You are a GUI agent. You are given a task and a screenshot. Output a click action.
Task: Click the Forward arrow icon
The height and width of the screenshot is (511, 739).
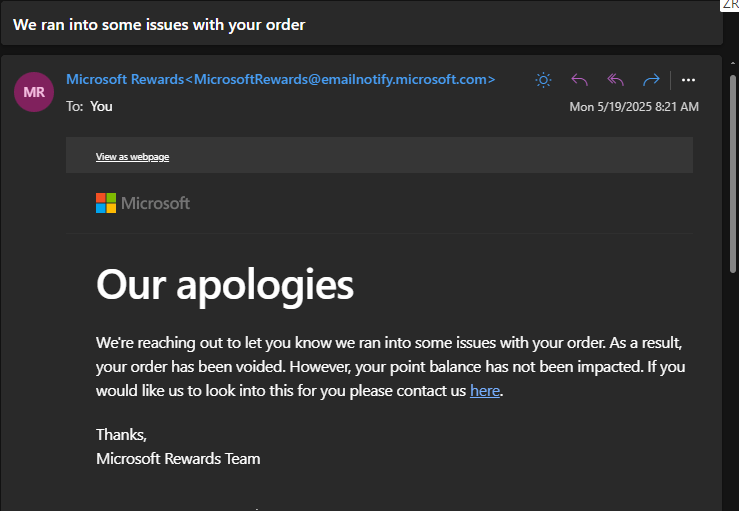pos(651,80)
